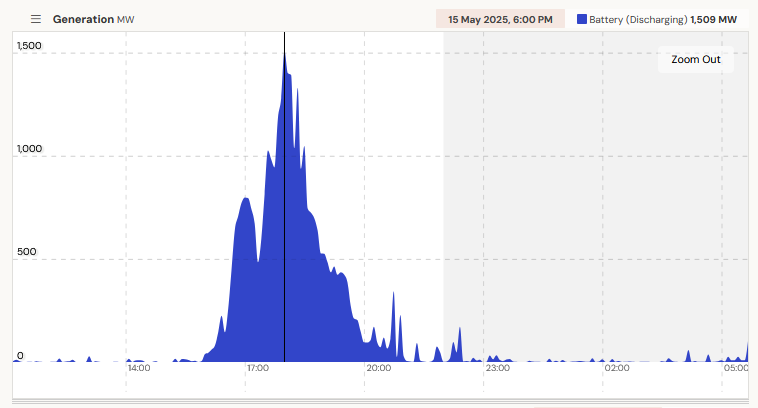Click the 1,000 y-axis label
Screen dimensions: 758x408
[x=29, y=148]
